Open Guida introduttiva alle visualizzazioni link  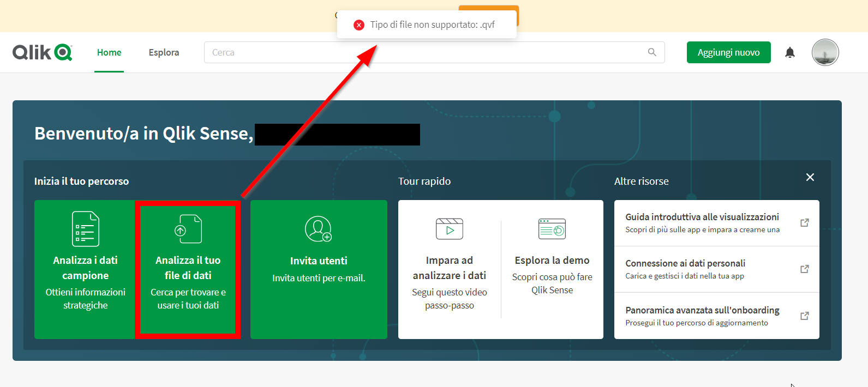(x=717, y=223)
